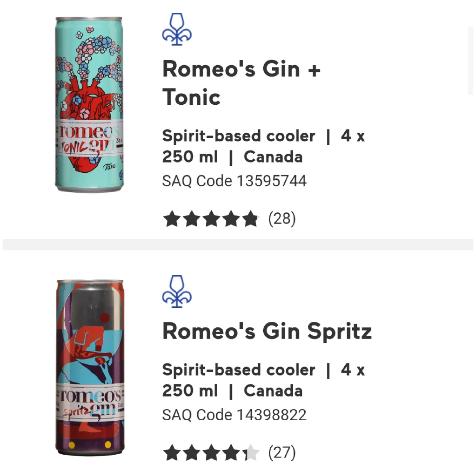Click the Québec glass icon above Romeo's Gin + Tonic
Screen dimensions: 476x476
pos(177,29)
